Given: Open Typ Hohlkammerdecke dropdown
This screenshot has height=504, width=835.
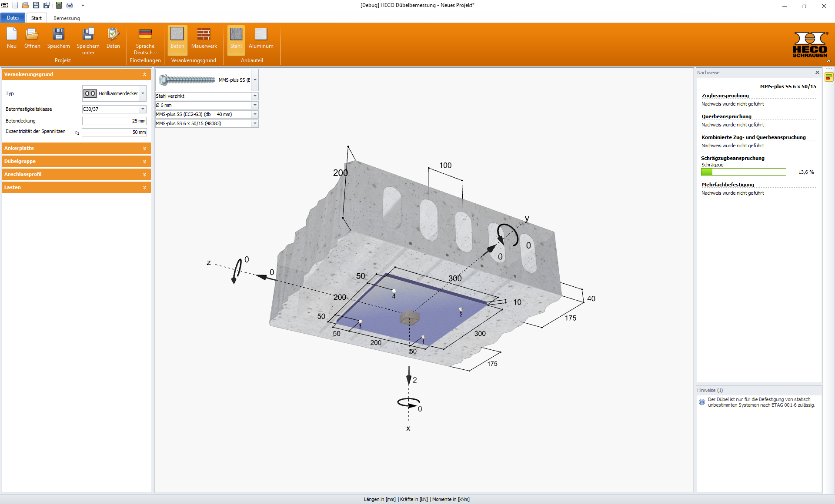Looking at the screenshot, I should click(x=143, y=93).
